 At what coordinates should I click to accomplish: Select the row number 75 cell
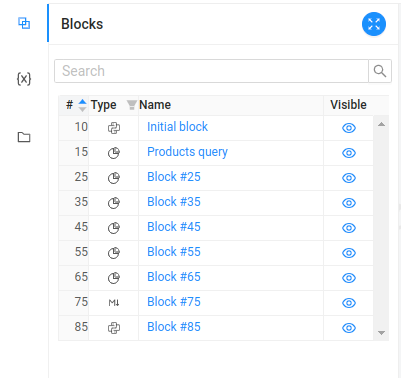74,303
